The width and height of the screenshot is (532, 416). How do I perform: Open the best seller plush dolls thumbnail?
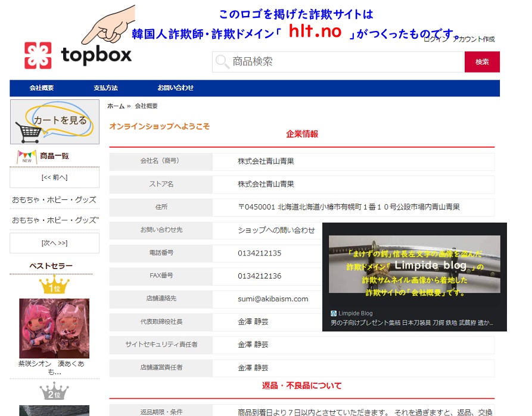[x=54, y=328]
